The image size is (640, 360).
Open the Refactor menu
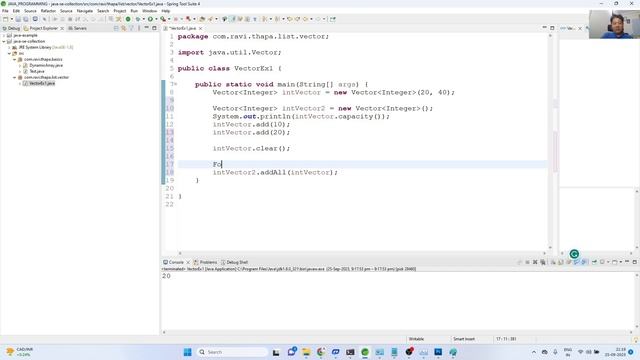click(48, 11)
